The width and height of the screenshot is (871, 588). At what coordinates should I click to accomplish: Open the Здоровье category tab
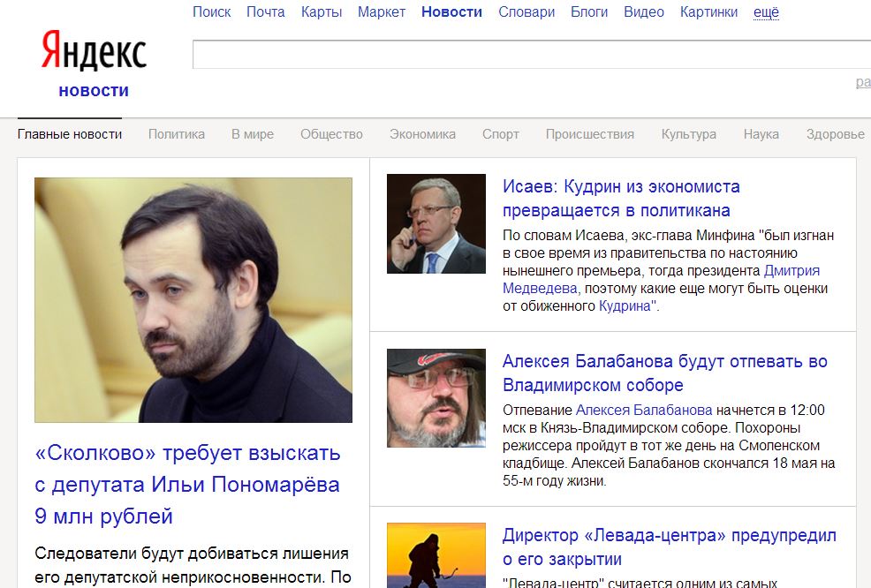tap(836, 134)
